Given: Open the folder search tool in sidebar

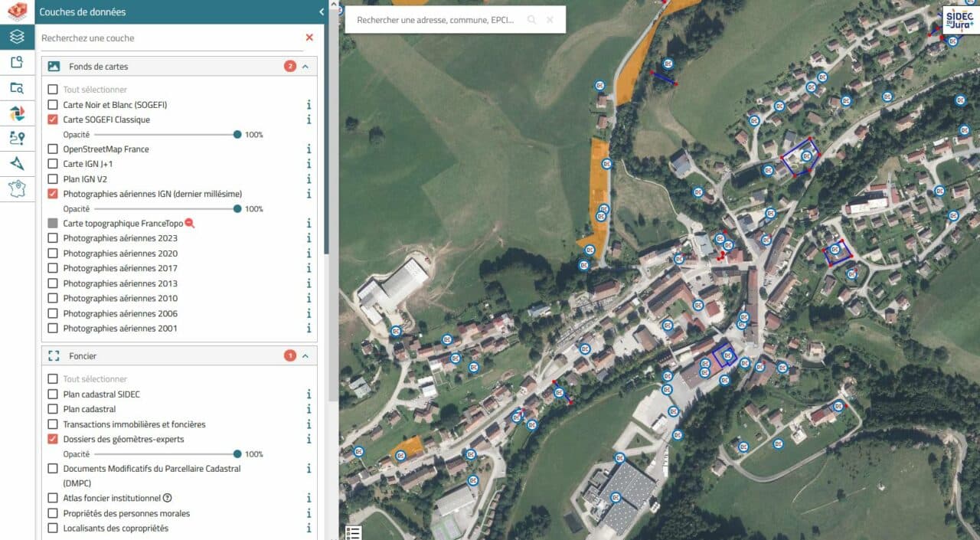Looking at the screenshot, I should pyautogui.click(x=17, y=87).
